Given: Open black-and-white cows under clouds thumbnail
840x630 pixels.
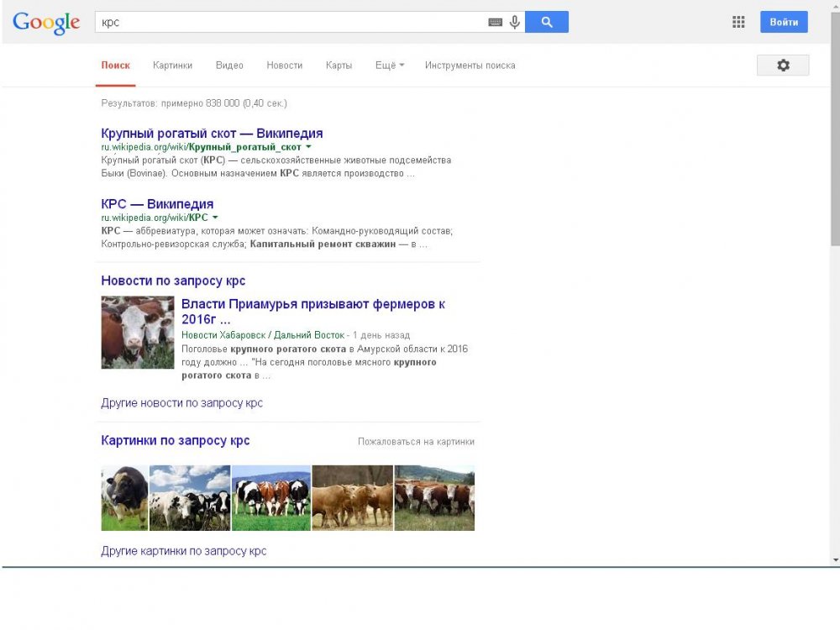Looking at the screenshot, I should click(x=190, y=497).
